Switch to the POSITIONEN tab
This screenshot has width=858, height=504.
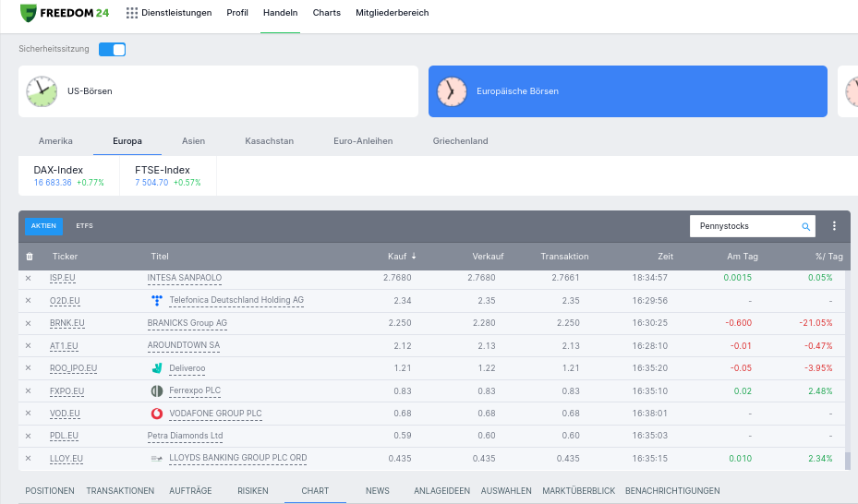50,491
